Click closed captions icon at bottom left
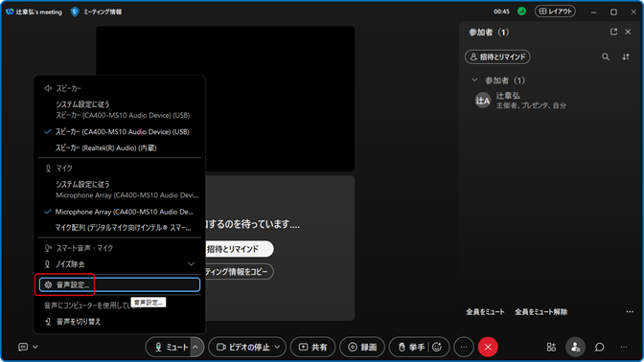The image size is (644, 362). tap(23, 348)
